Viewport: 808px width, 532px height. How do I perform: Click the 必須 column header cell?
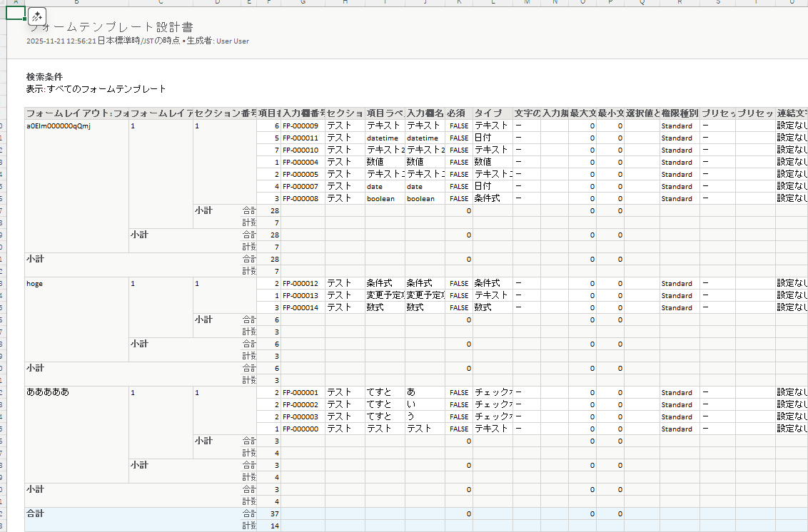point(458,113)
